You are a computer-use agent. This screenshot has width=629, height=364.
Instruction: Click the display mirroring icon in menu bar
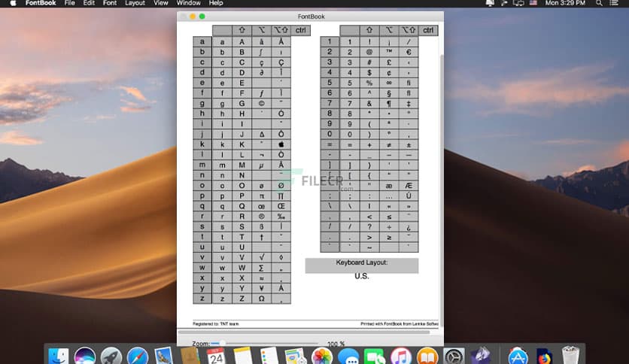(x=518, y=3)
